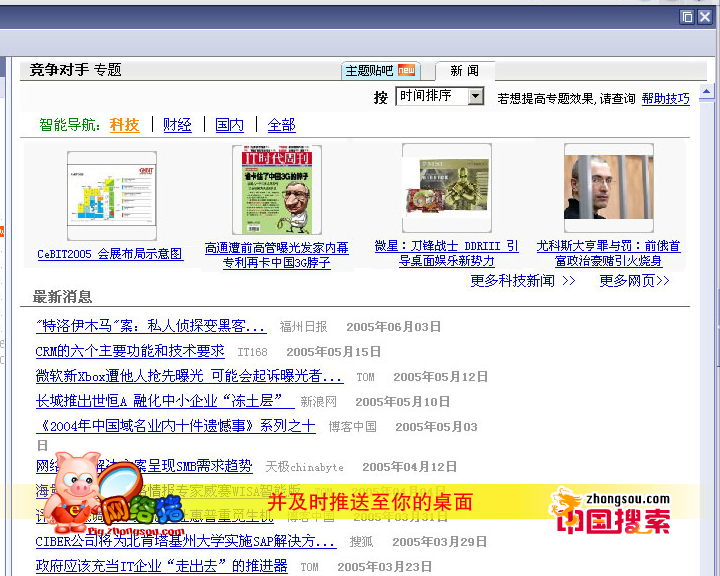Select the 国内 navigation category

click(x=230, y=124)
